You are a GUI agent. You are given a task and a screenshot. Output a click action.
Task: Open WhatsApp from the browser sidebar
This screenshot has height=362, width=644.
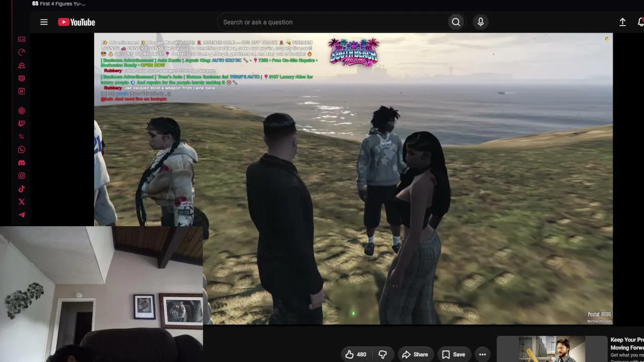(22, 150)
